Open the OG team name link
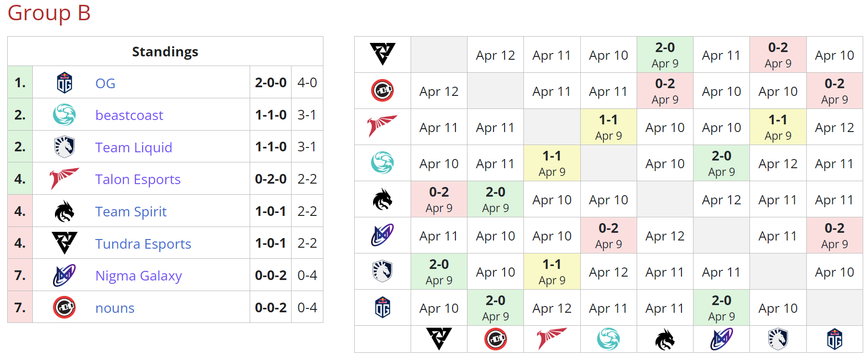Image resolution: width=868 pixels, height=360 pixels. click(105, 83)
